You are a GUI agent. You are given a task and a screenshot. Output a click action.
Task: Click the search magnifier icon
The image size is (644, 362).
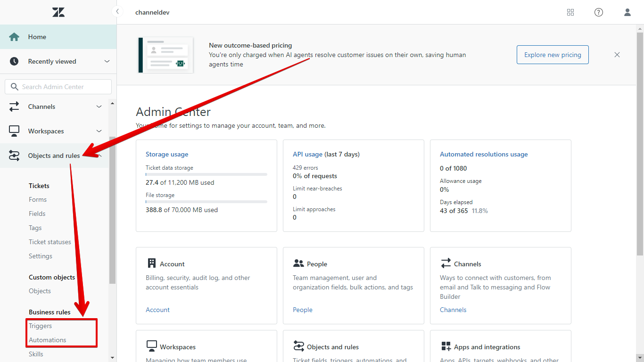[15, 87]
